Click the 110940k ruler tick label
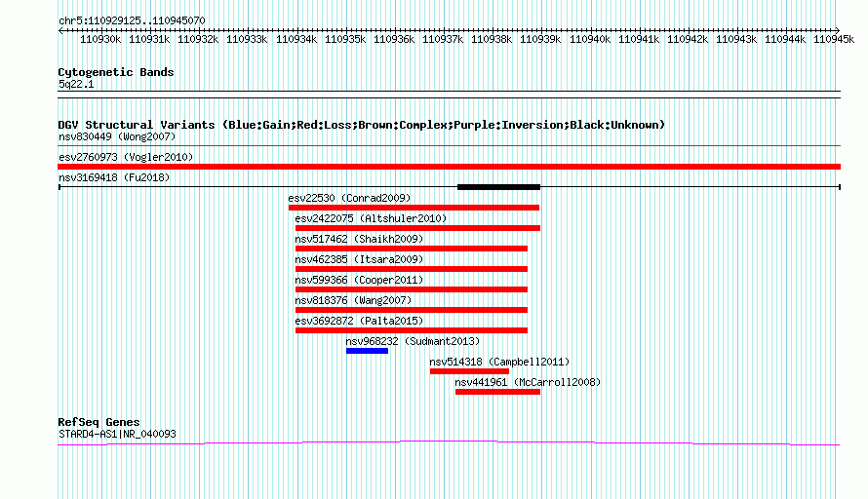Screen dimensions: 868x499 589,39
